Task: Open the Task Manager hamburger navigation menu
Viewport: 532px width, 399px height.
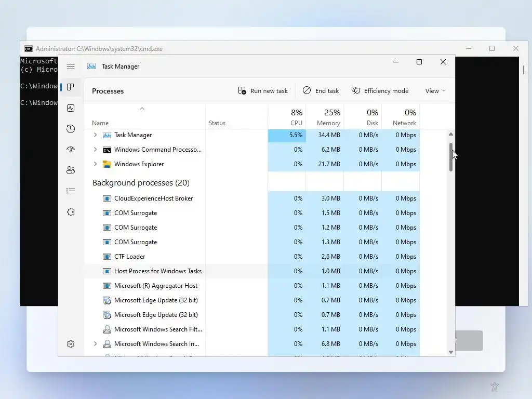Action: (x=71, y=66)
